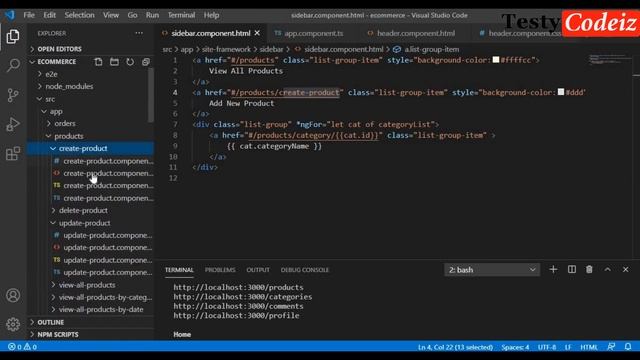Open the Extensions view icon
The image size is (640, 360).
click(x=13, y=153)
